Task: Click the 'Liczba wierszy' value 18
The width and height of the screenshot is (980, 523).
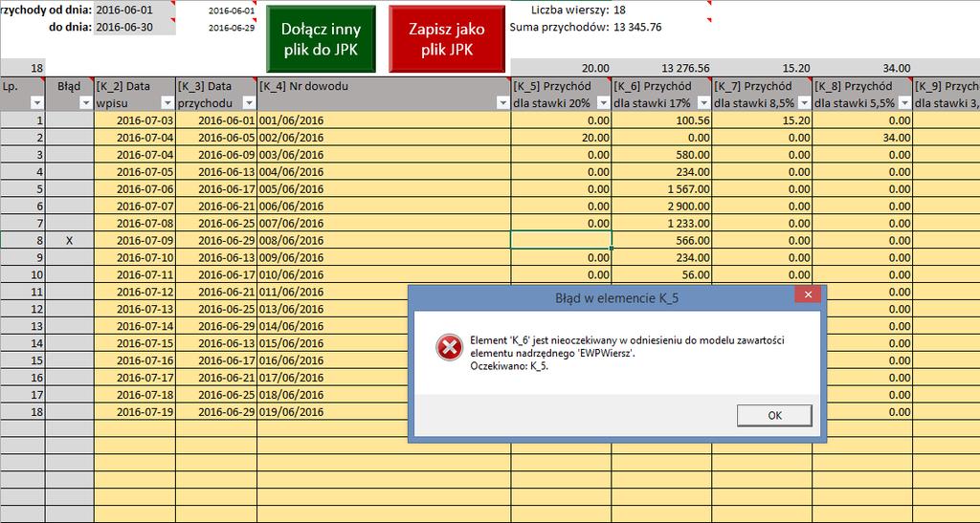Action: [x=619, y=10]
